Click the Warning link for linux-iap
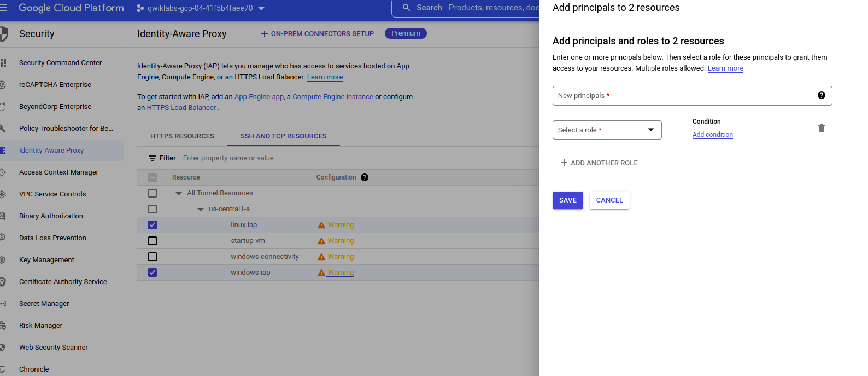 click(341, 225)
